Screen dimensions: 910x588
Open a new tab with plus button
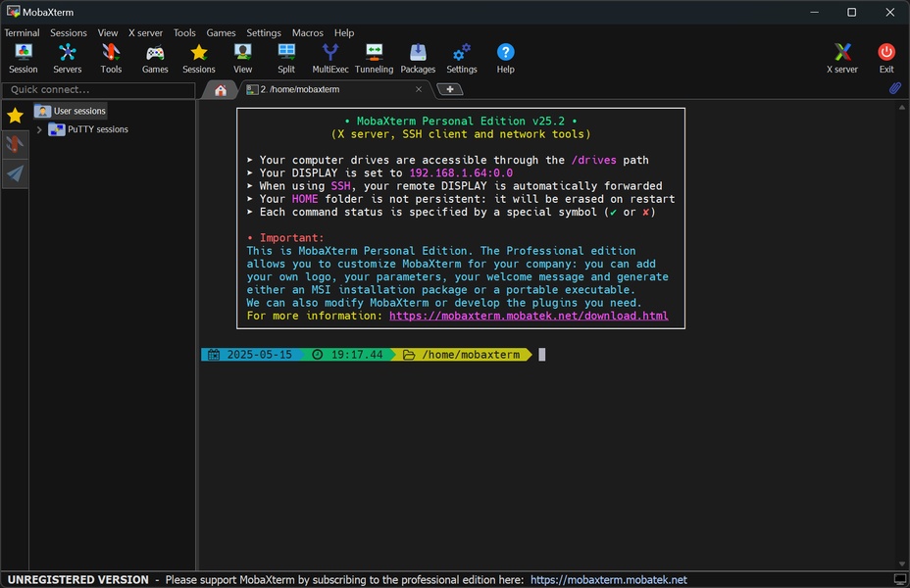tap(449, 90)
